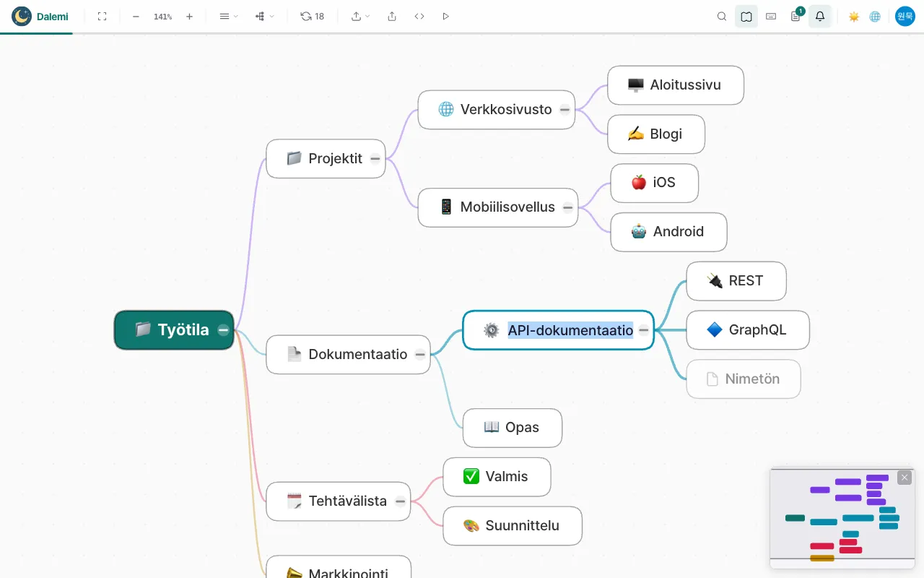Collapse the Projektit node branch
Screen dimensions: 924x578
(x=375, y=158)
